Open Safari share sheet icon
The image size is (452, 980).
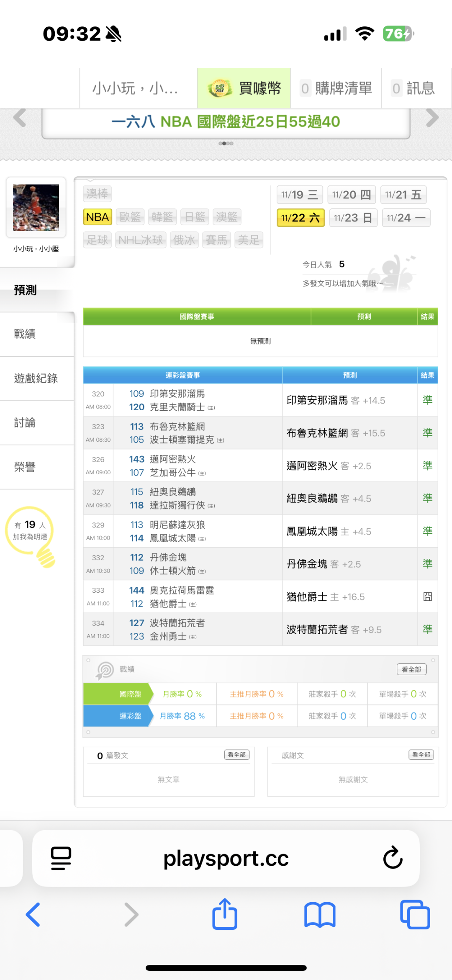click(x=225, y=914)
